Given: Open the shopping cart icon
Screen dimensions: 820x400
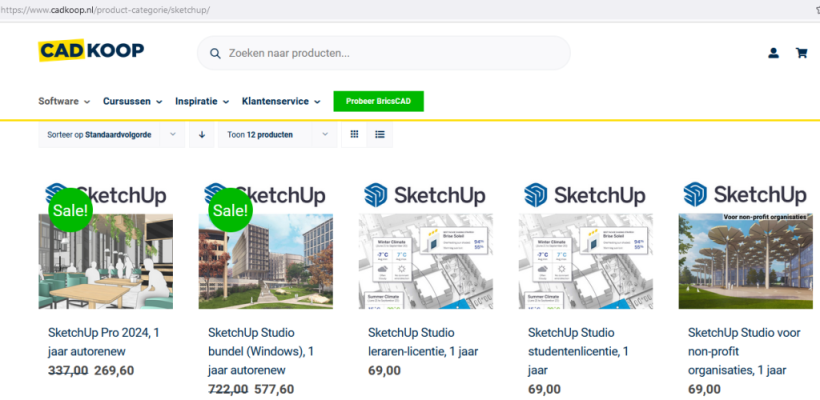Looking at the screenshot, I should tap(801, 53).
